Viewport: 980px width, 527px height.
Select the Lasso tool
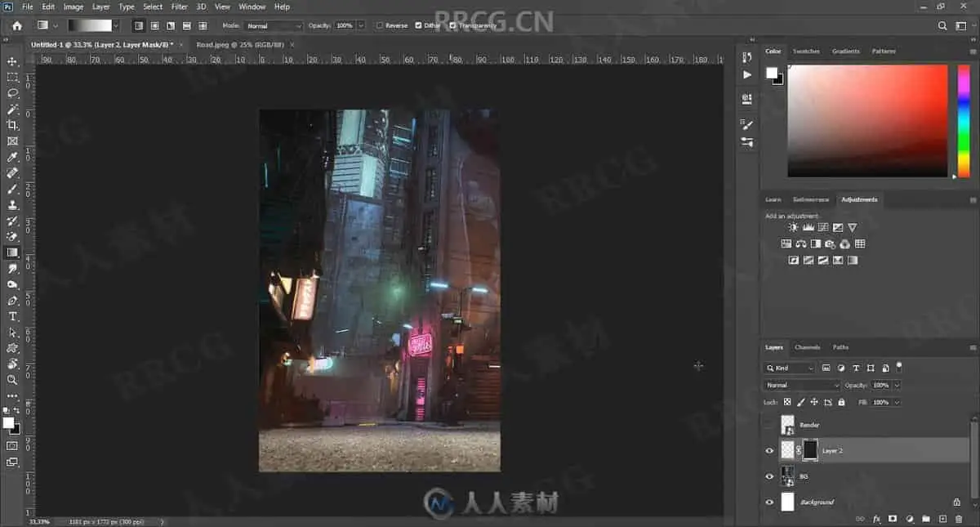[12, 93]
